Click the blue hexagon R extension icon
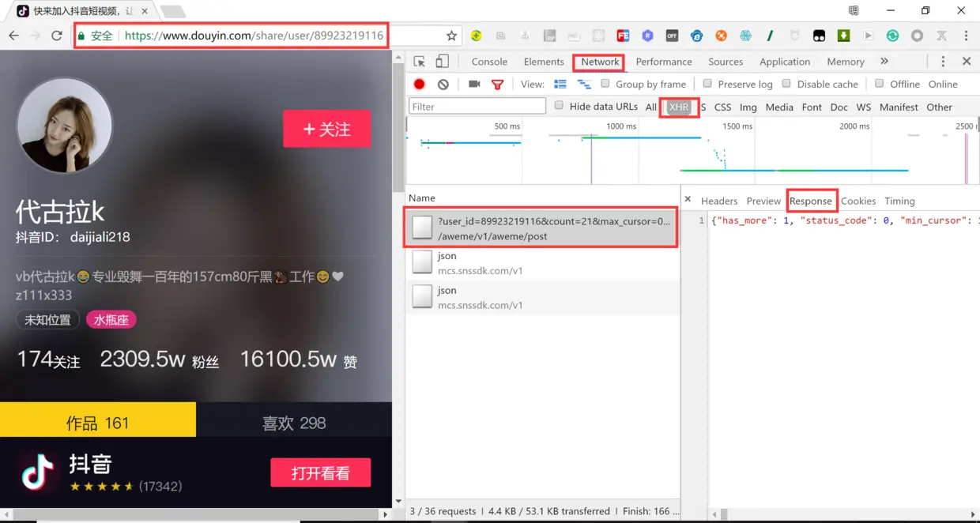 click(647, 36)
